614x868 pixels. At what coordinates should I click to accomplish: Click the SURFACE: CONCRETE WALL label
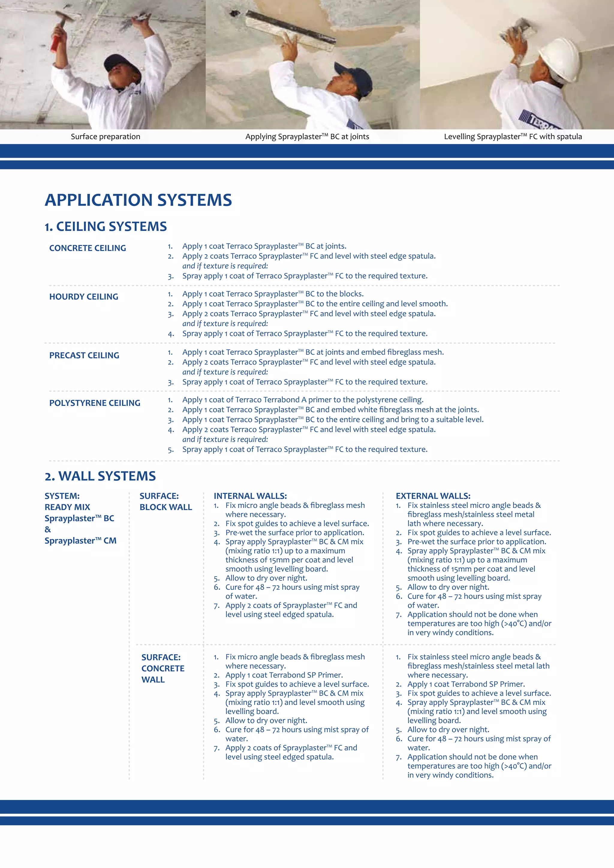point(162,668)
